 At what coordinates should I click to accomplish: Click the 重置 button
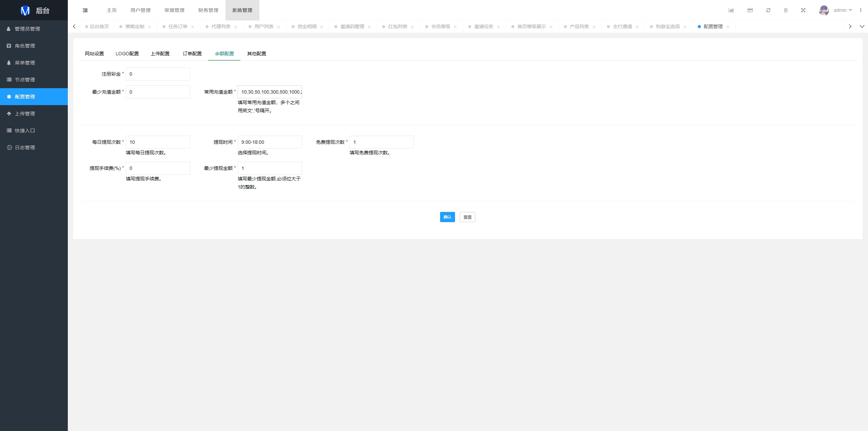467,217
